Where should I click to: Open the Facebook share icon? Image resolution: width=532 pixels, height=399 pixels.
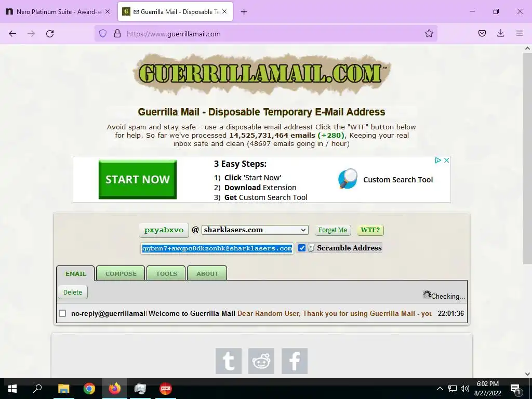(x=295, y=361)
